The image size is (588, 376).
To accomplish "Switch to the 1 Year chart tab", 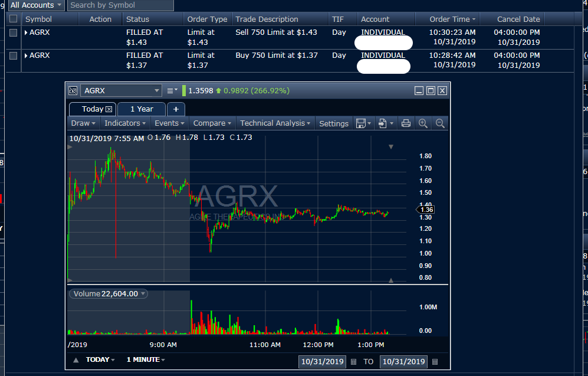I will click(142, 109).
